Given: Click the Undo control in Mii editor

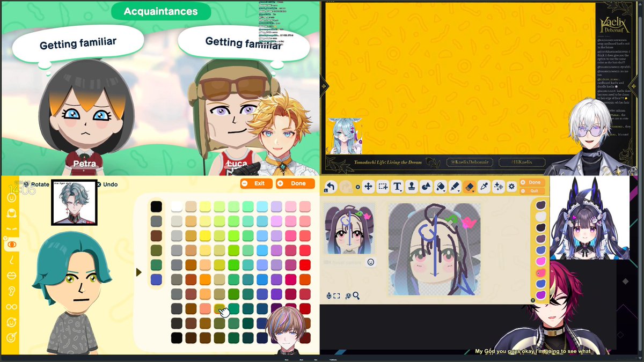Looking at the screenshot, I should coord(106,184).
